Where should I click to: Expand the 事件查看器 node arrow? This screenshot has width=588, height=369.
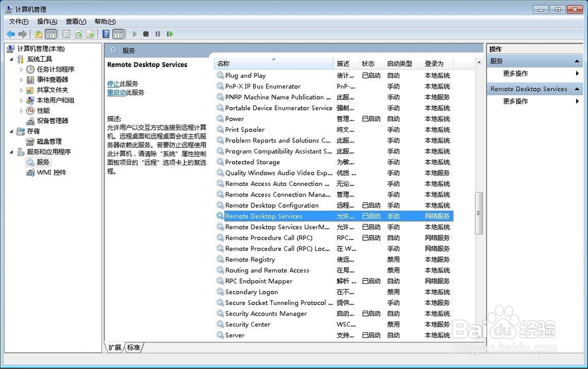[x=21, y=80]
